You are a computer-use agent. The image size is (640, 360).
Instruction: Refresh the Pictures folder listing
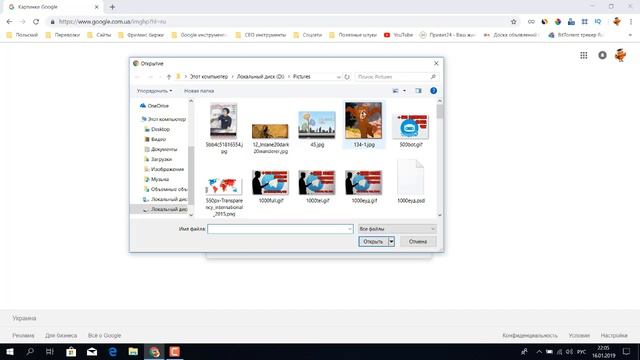pos(347,77)
